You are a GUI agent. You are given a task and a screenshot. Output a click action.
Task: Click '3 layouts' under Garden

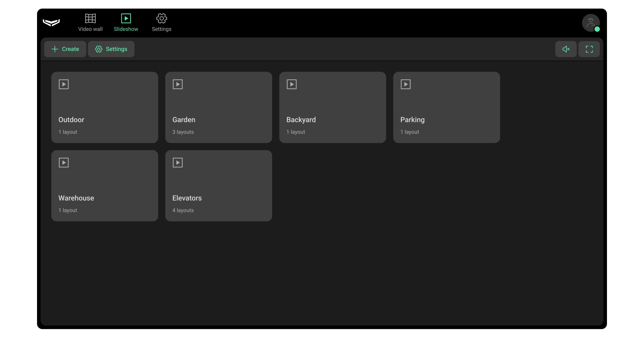[x=183, y=132]
